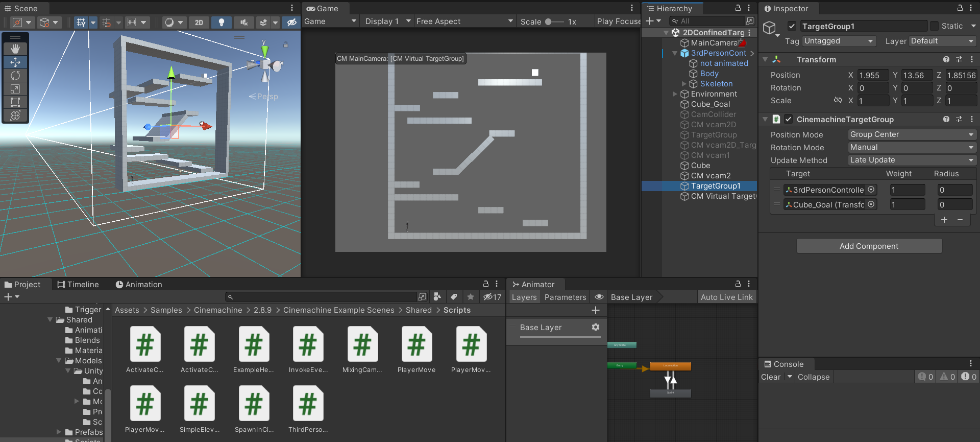Viewport: 980px width, 442px height.
Task: Switch to the Project tab
Action: click(22, 285)
